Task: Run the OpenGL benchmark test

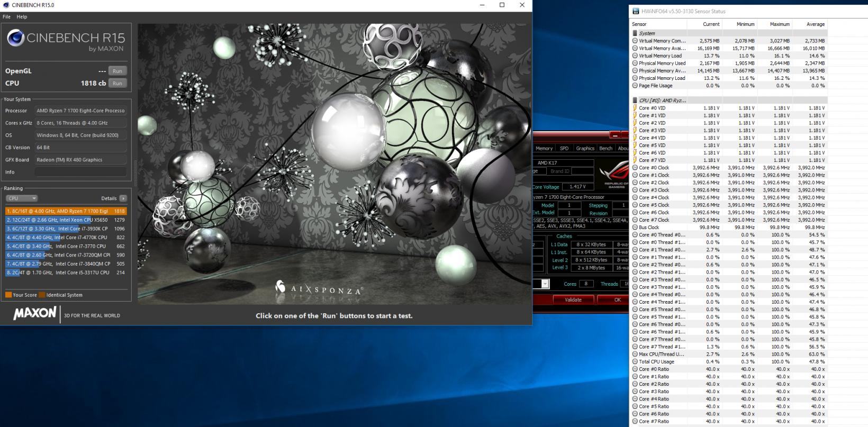Action: tap(117, 71)
